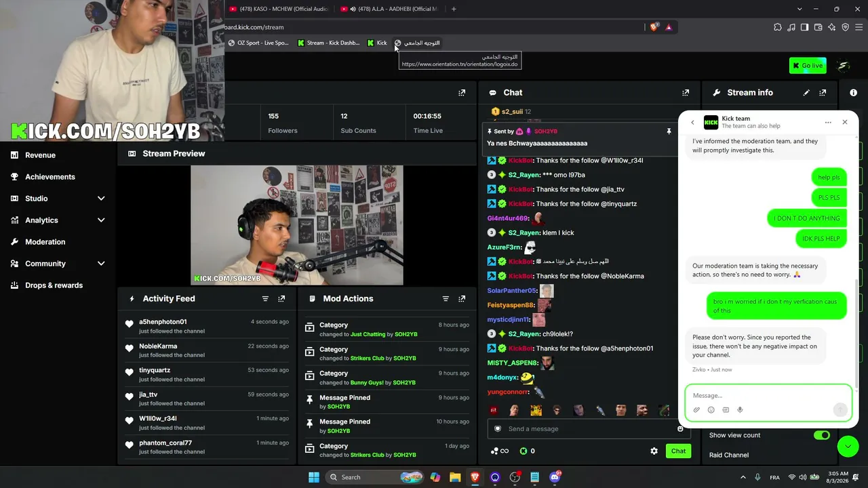Viewport: 868px width, 488px height.
Task: Open Brave Rewards triangle icon
Action: pyautogui.click(x=669, y=27)
